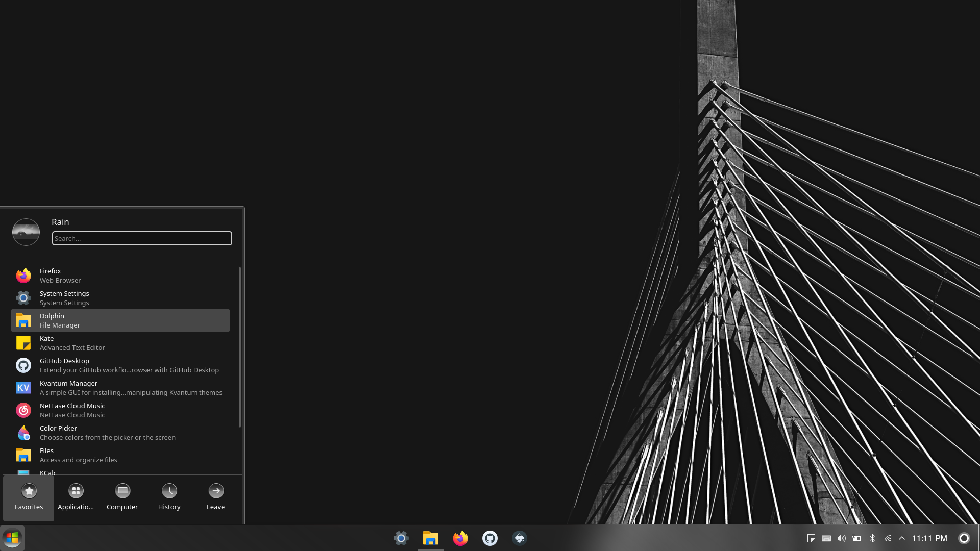This screenshot has width=980, height=551.
Task: Open NetEase Cloud Music
Action: [x=120, y=410]
